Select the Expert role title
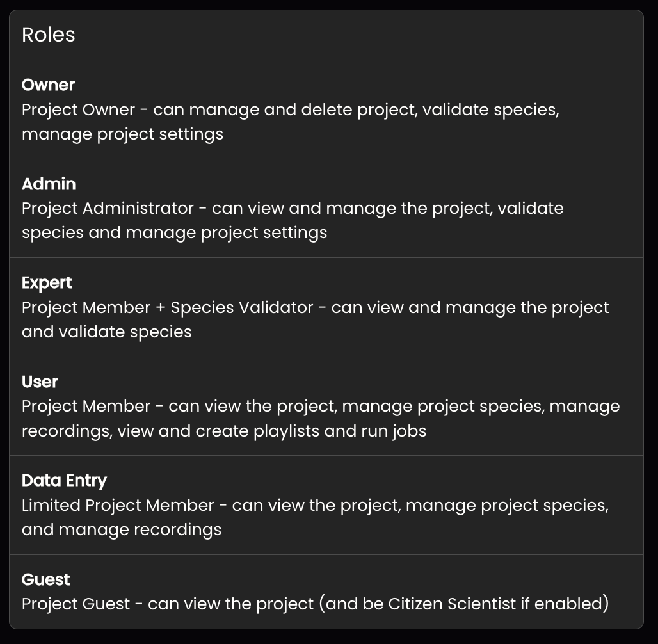The width and height of the screenshot is (658, 644). click(x=47, y=283)
